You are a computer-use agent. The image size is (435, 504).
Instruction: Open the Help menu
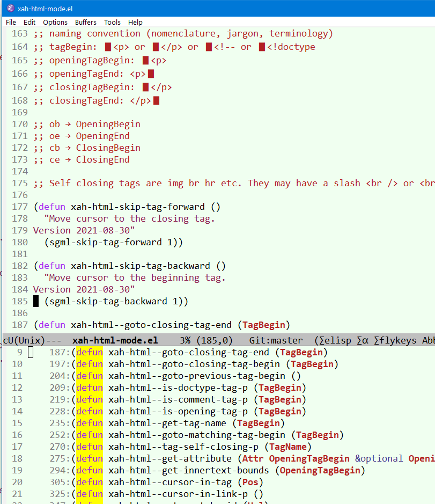pos(135,22)
